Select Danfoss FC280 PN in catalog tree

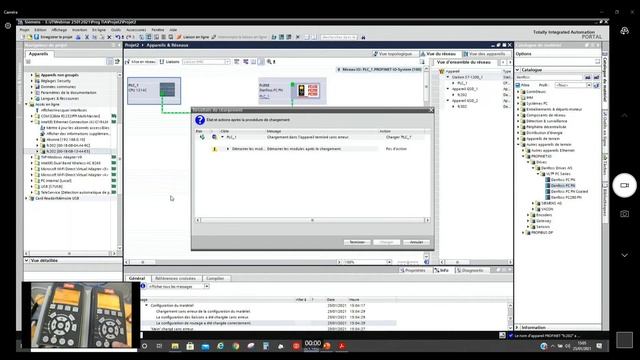(566, 198)
